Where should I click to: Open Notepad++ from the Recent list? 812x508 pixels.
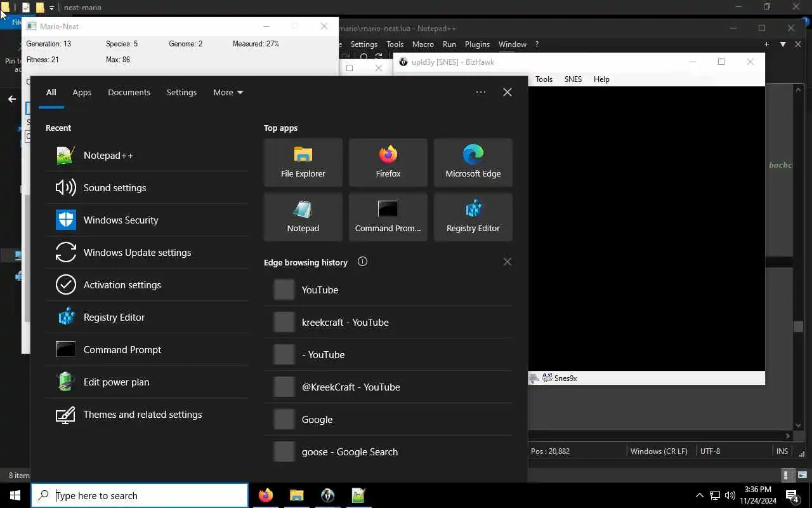(147, 155)
